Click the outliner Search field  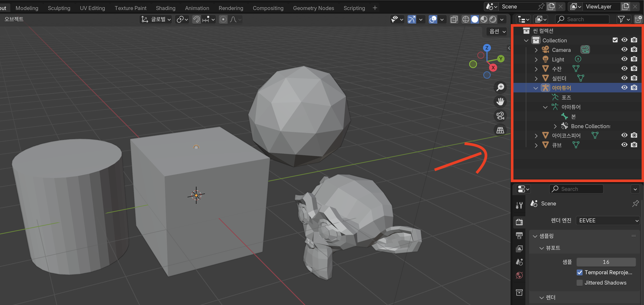click(583, 19)
